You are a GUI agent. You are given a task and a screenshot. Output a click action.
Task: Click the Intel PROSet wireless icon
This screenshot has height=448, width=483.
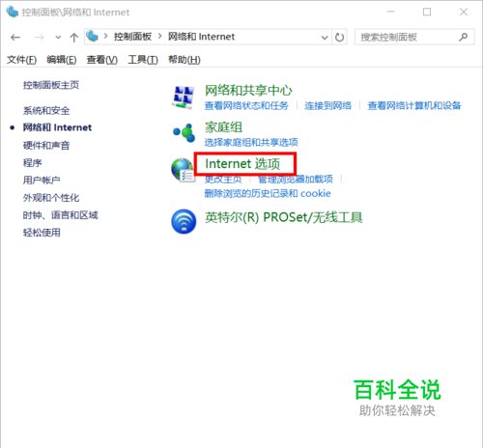184,221
